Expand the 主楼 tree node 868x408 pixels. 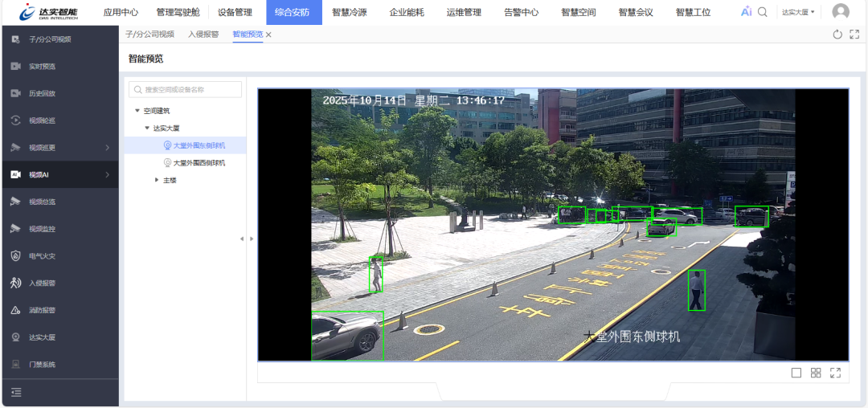pyautogui.click(x=157, y=180)
